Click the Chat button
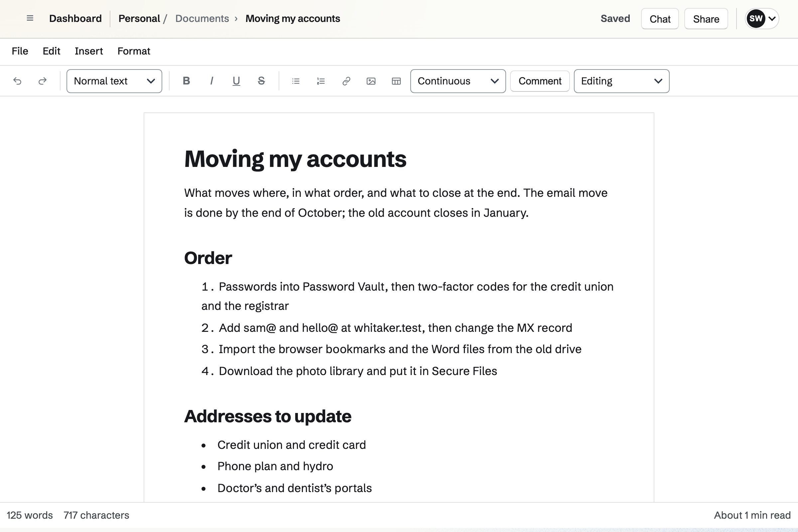Screen dimensions: 798x532 coord(660,19)
